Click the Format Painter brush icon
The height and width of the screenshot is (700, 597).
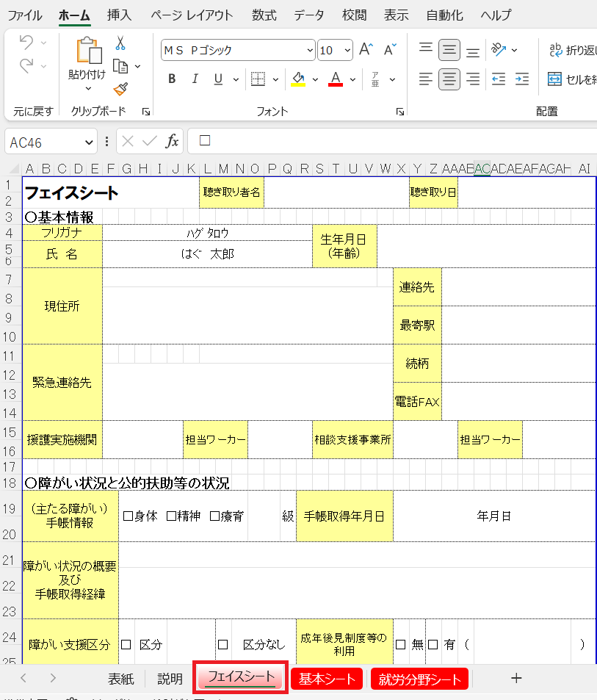(x=120, y=89)
